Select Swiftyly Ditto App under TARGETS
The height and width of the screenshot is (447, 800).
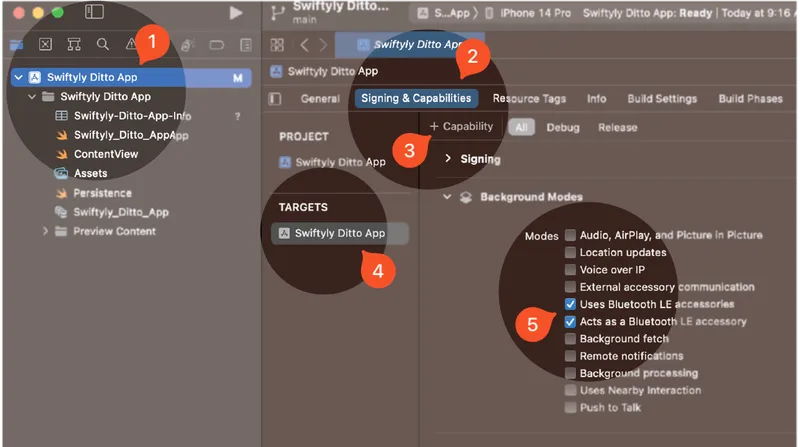tap(339, 233)
